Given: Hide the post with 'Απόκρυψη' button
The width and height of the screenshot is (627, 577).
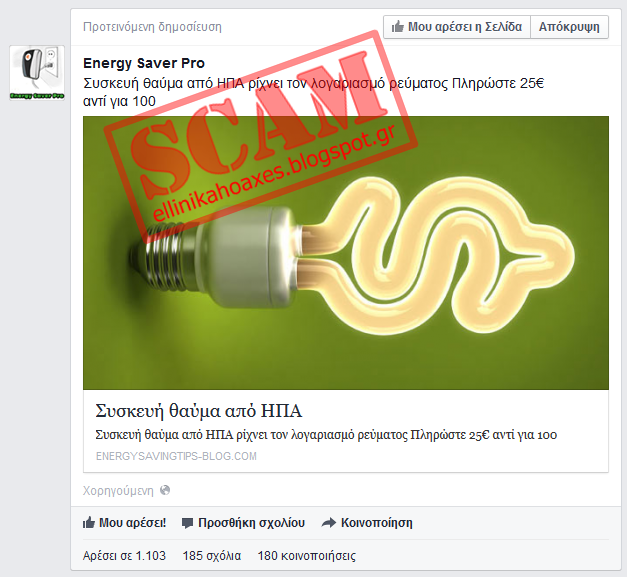Looking at the screenshot, I should click(569, 27).
